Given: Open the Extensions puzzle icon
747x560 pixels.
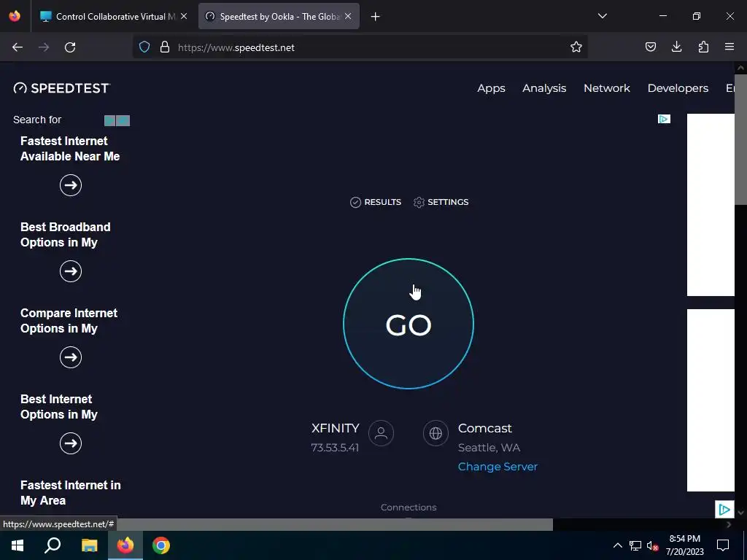Looking at the screenshot, I should [703, 47].
